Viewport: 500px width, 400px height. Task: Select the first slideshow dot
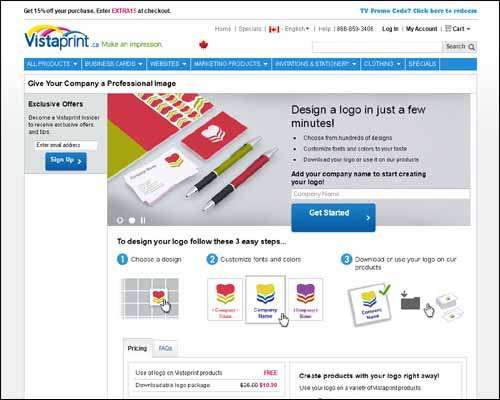[x=120, y=220]
